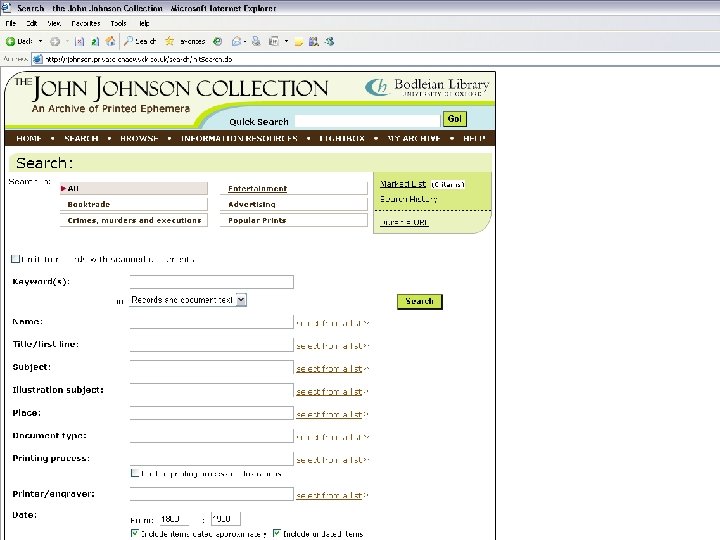
Task: Click the yellow folder toolbar icon
Action: (x=298, y=42)
